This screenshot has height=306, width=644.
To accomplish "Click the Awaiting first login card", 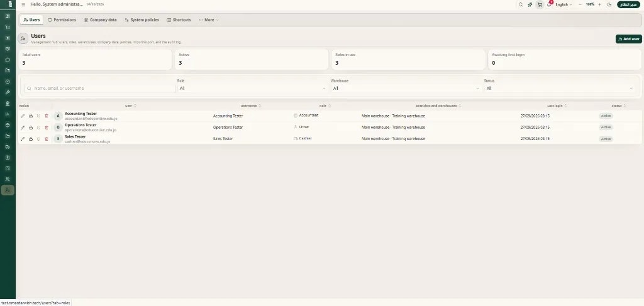I will click(x=565, y=60).
